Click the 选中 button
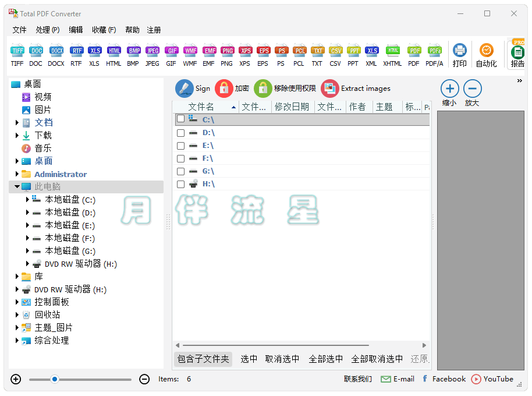Viewport: 532px width, 396px height. 249,359
